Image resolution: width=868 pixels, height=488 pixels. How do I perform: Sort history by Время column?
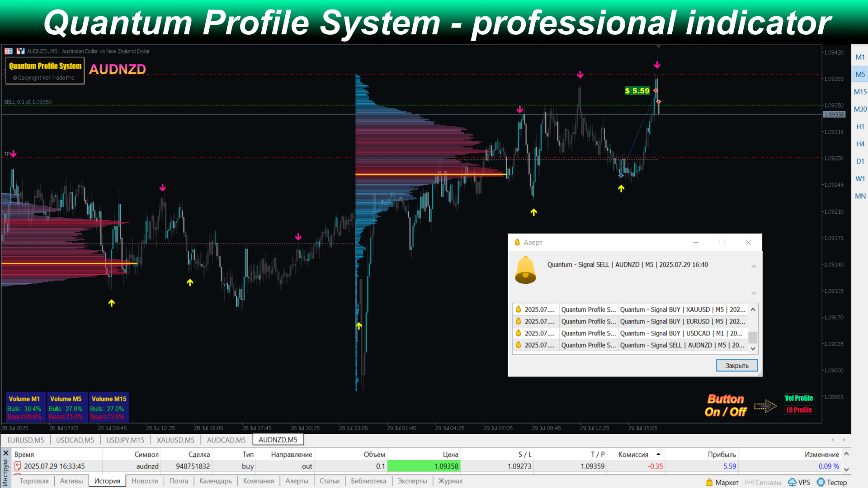(57, 454)
